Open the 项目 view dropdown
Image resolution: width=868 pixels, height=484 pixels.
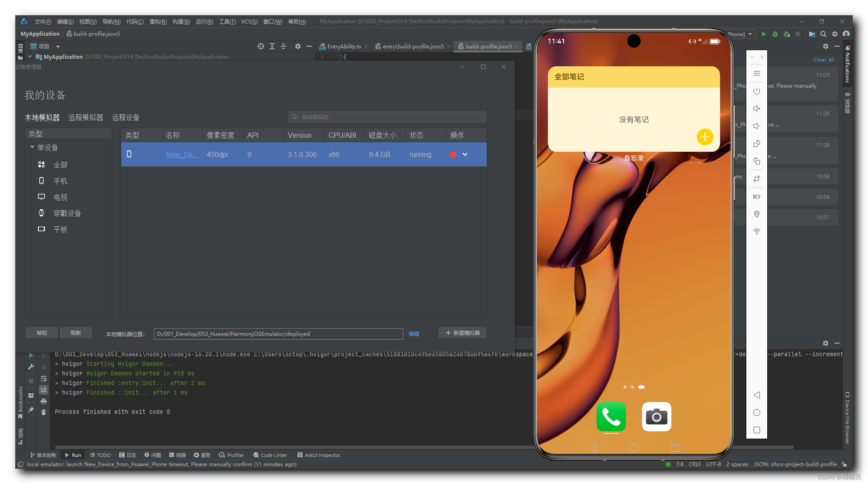pos(58,47)
